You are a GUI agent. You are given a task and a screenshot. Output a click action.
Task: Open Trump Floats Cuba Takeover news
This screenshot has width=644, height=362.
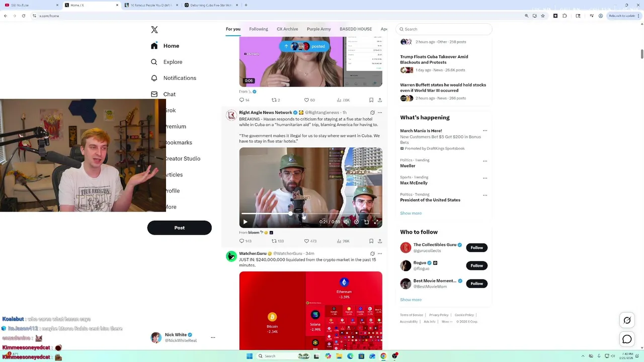coord(434,59)
